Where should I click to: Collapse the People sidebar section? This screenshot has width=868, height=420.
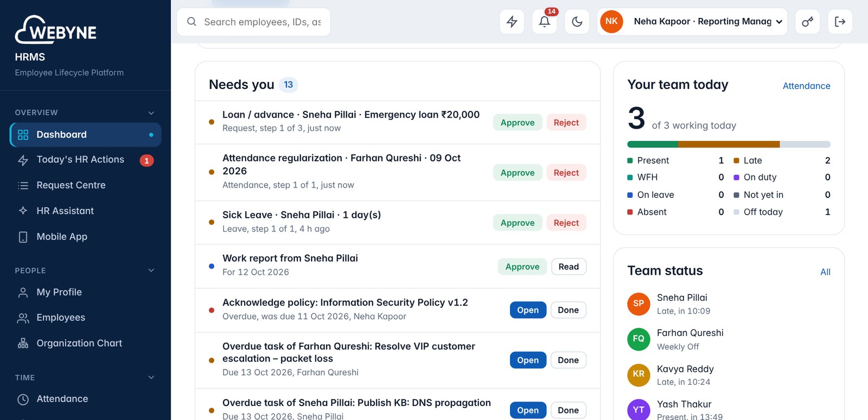(x=151, y=270)
